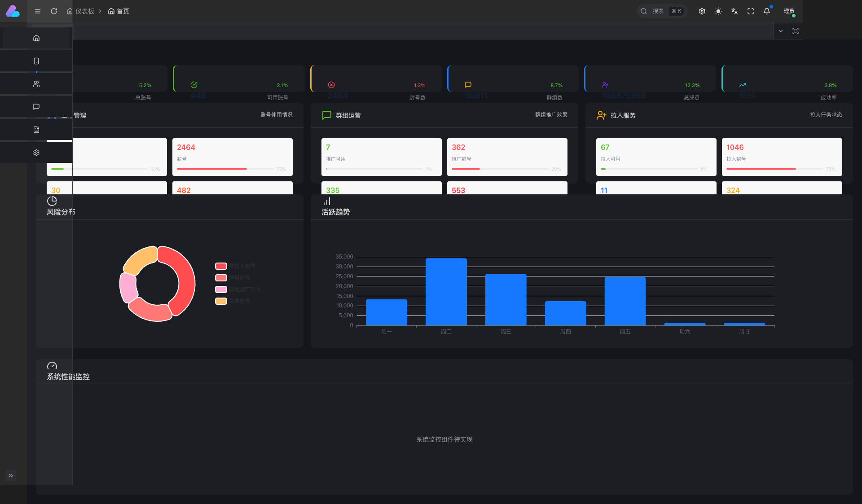Open the chat message sidebar menu

(x=36, y=107)
